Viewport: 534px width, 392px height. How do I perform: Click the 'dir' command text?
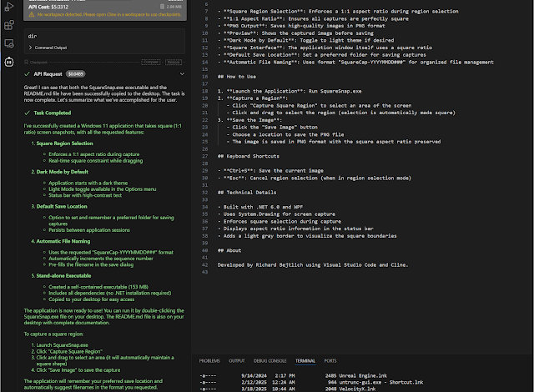33,36
